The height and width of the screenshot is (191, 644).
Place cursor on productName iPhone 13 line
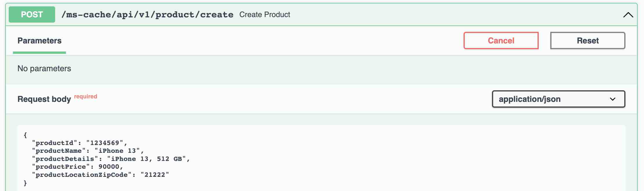(88, 151)
